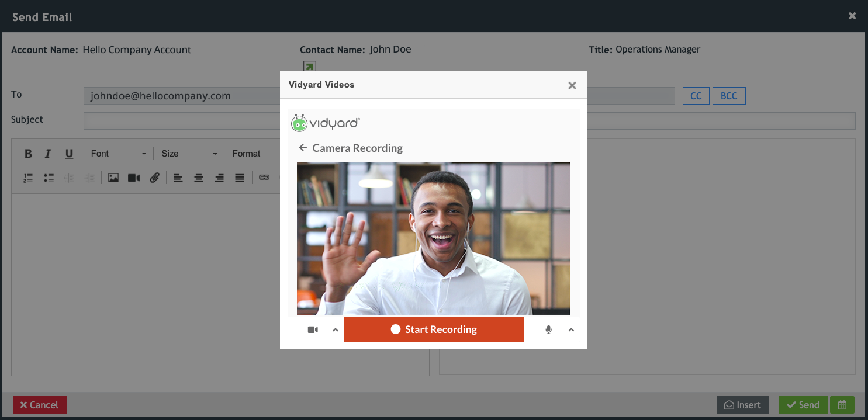Toggle italic text formatting

click(x=48, y=153)
